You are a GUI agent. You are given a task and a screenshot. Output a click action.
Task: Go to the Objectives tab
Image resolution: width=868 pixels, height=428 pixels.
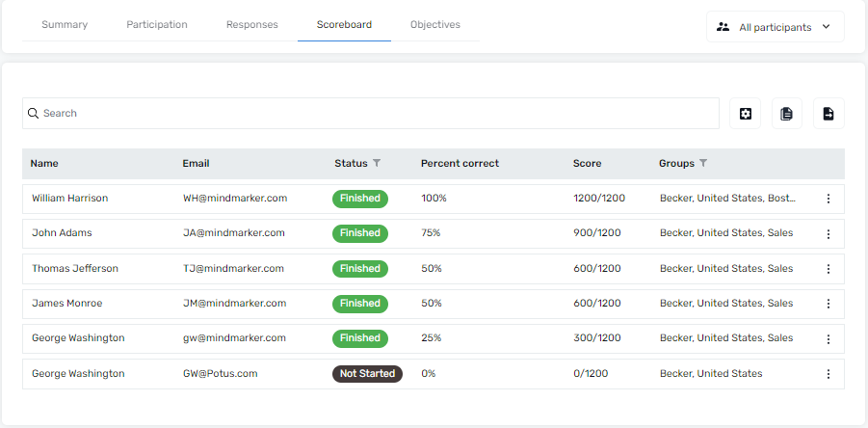point(435,25)
